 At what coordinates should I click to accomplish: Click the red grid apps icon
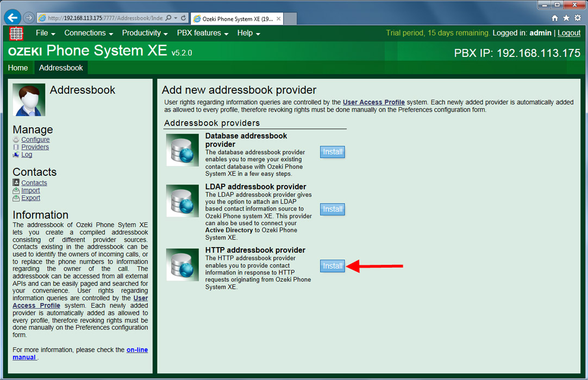(16, 33)
